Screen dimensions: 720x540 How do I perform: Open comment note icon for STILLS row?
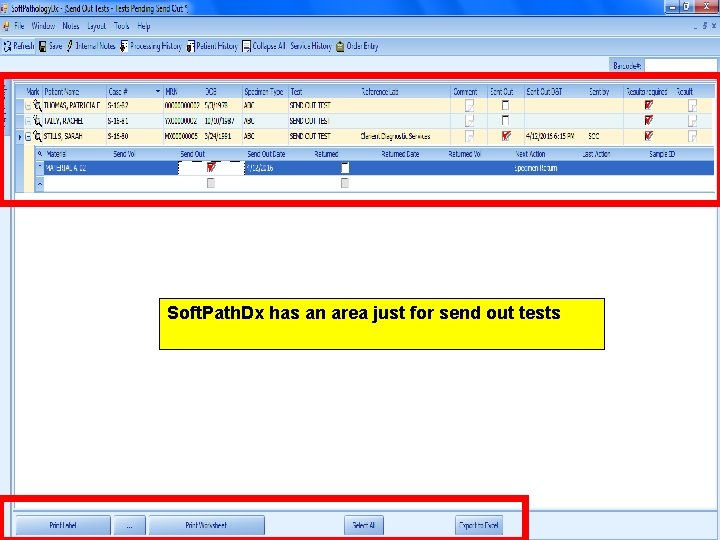click(x=469, y=136)
